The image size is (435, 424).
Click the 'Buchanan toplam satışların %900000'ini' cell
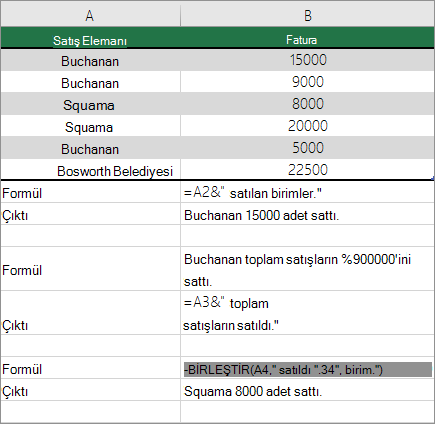tap(307, 269)
